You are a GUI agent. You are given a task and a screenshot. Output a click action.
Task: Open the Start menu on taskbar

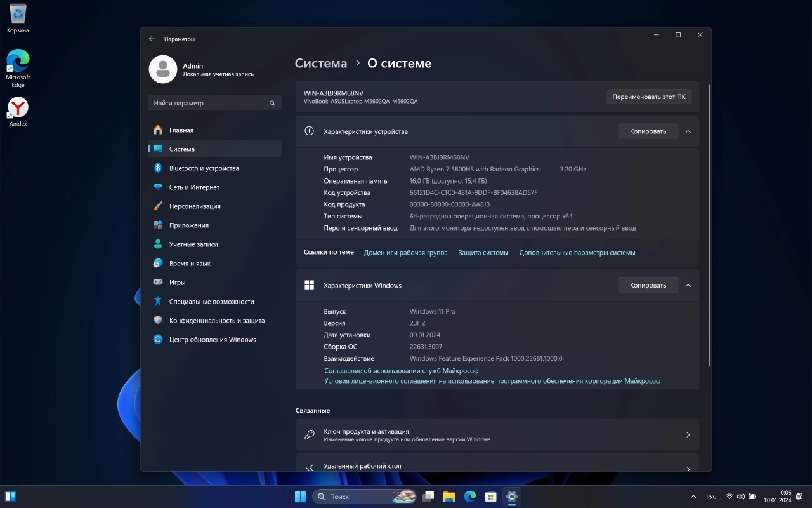click(x=300, y=497)
